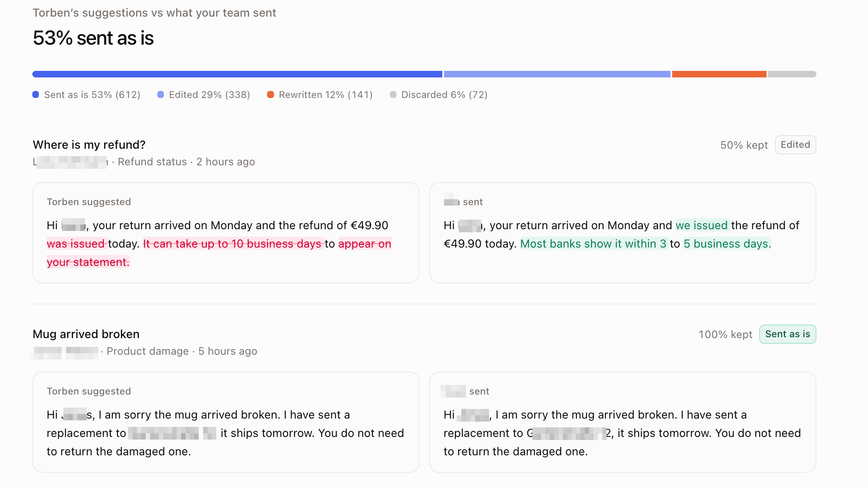Click the light blue Edited bar segment
The width and height of the screenshot is (868, 489).
pos(557,74)
